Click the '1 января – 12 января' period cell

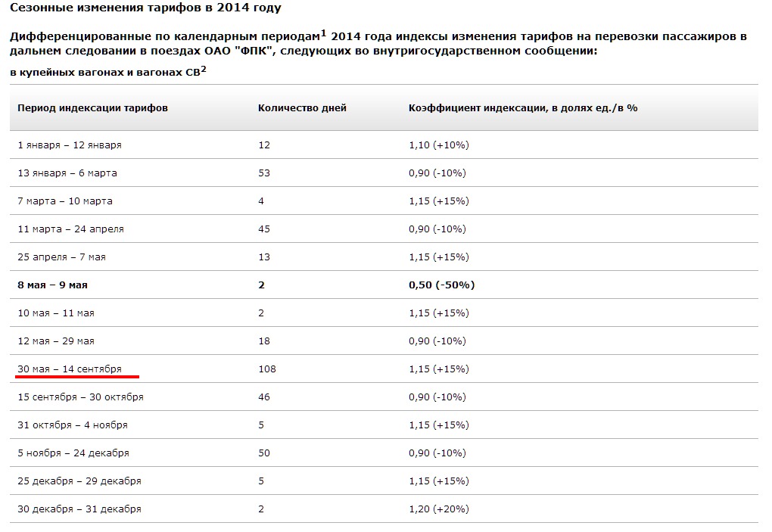[70, 145]
